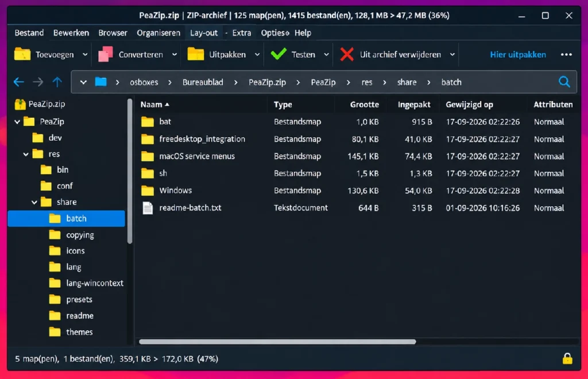The height and width of the screenshot is (379, 588).
Task: Open the three-dots more options menu
Action: (x=566, y=55)
